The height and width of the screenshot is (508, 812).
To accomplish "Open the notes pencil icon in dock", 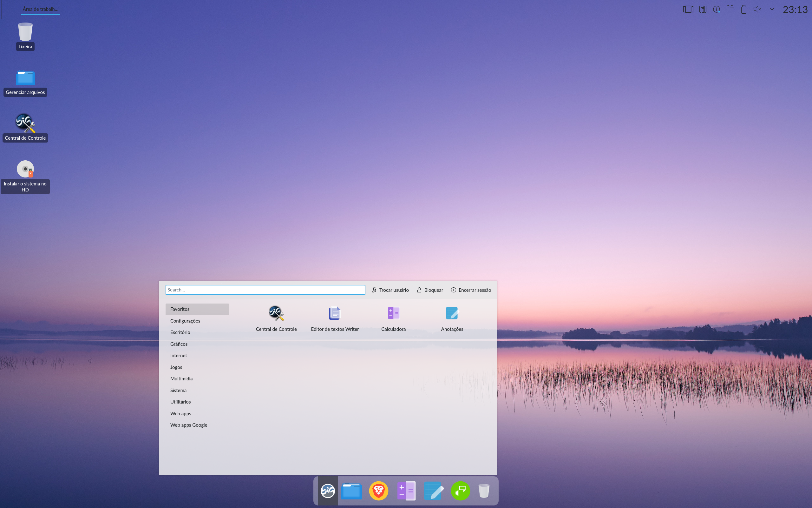I will (434, 491).
